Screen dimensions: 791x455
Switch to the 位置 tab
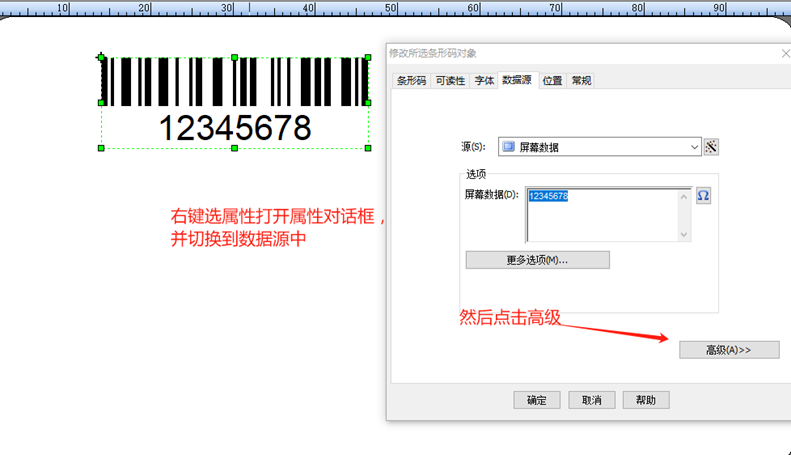coord(552,81)
